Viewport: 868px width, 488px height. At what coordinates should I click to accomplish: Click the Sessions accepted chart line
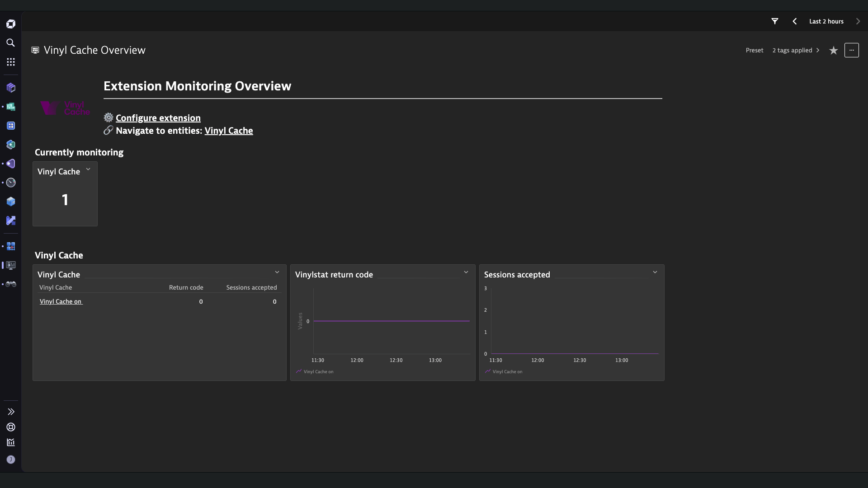click(575, 353)
